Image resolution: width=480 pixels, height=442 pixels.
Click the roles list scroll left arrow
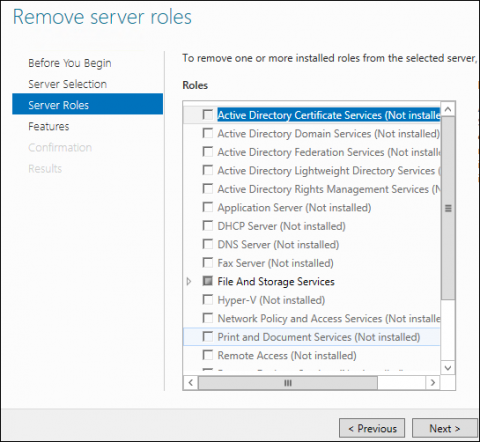[x=190, y=383]
